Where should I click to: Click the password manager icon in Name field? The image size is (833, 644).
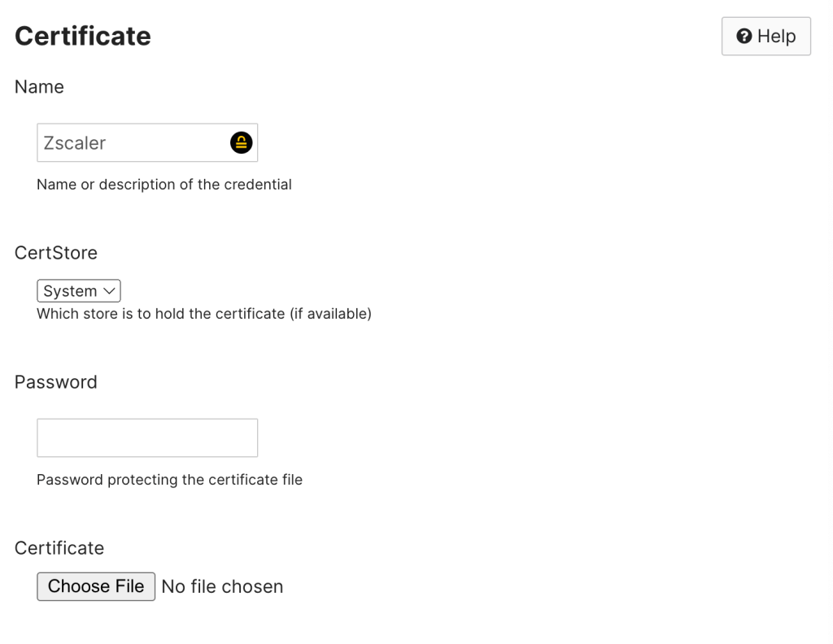241,143
